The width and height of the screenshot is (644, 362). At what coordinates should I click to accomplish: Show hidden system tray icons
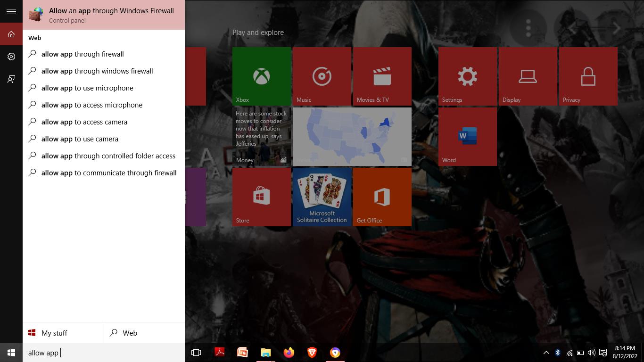click(x=546, y=353)
